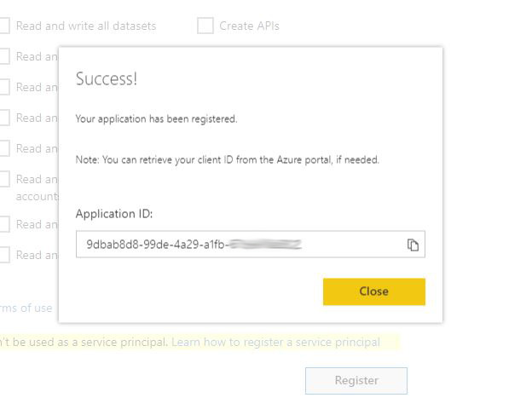Toggle the checkbox just above the account checkbox

(x=3, y=148)
